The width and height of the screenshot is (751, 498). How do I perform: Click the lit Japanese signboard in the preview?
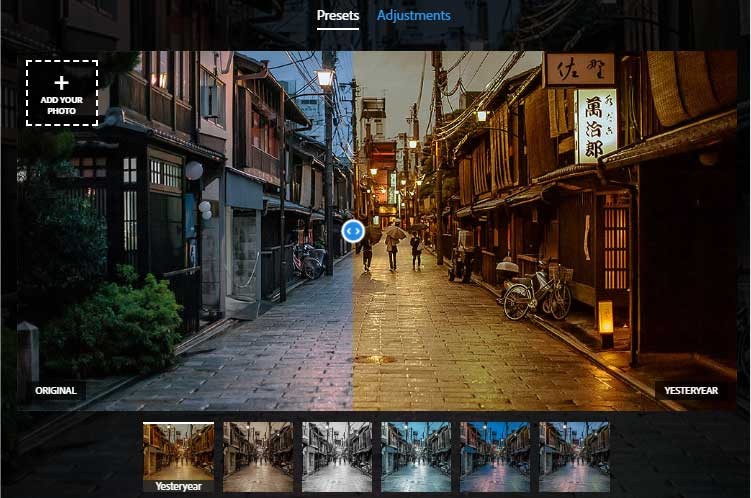[596, 125]
